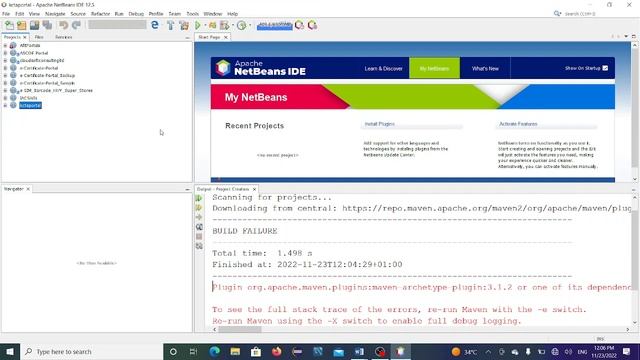Expand the Barcode Super Stores project node
Image resolution: width=640 pixels, height=360 pixels.
5,90
